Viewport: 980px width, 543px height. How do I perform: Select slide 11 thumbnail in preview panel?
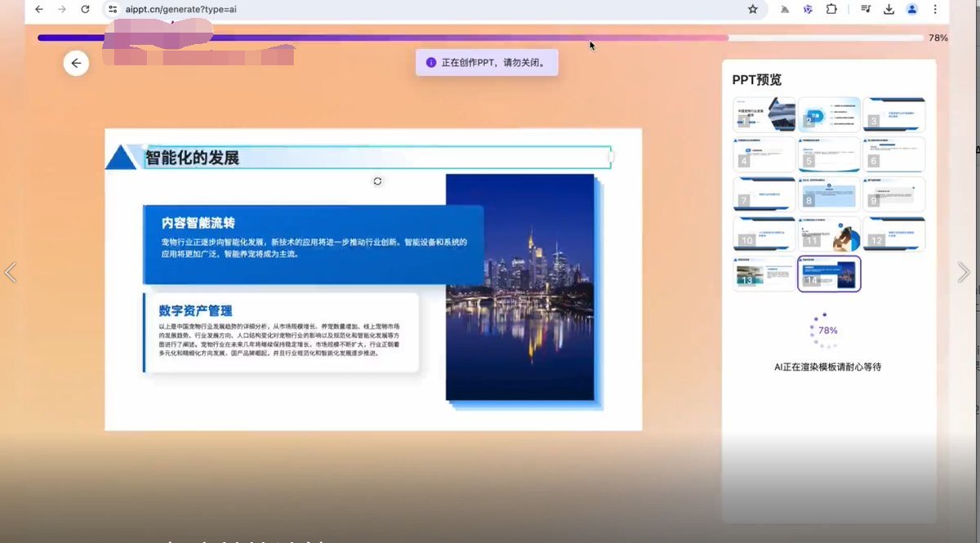coord(829,234)
